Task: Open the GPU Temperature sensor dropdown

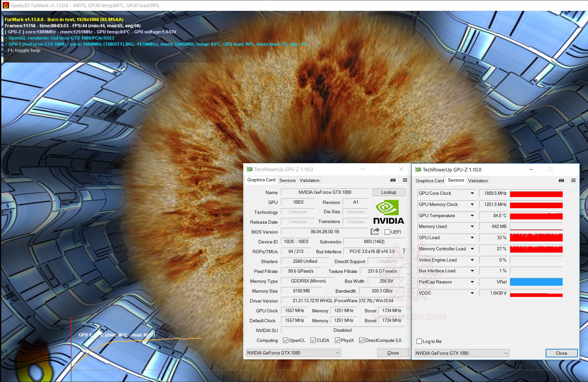Action: [x=472, y=216]
